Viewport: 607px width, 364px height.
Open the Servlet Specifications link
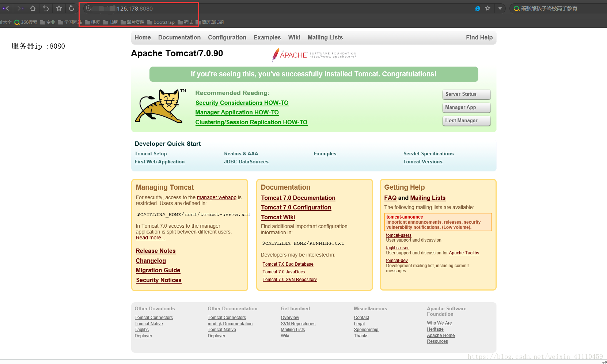[429, 154]
